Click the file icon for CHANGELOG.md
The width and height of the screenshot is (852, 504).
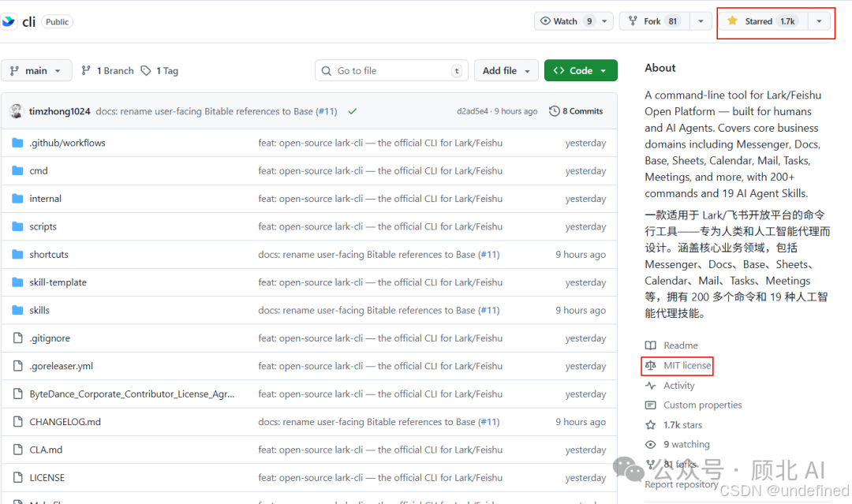click(x=18, y=422)
